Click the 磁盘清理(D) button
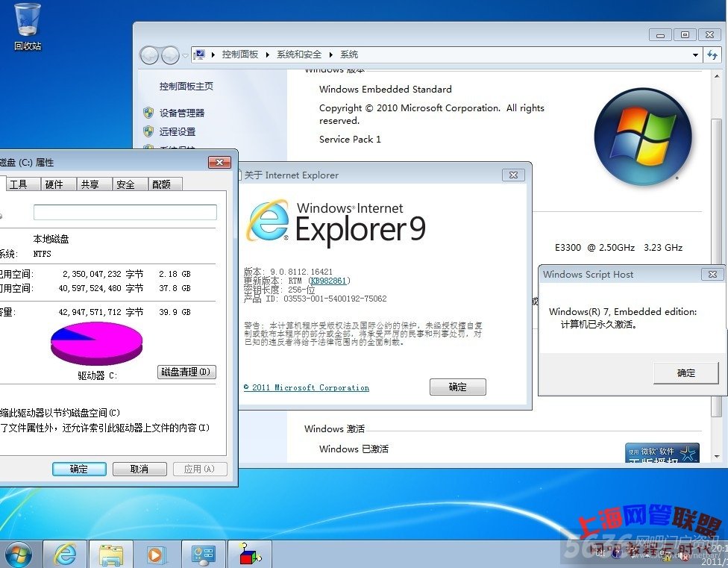 click(186, 372)
